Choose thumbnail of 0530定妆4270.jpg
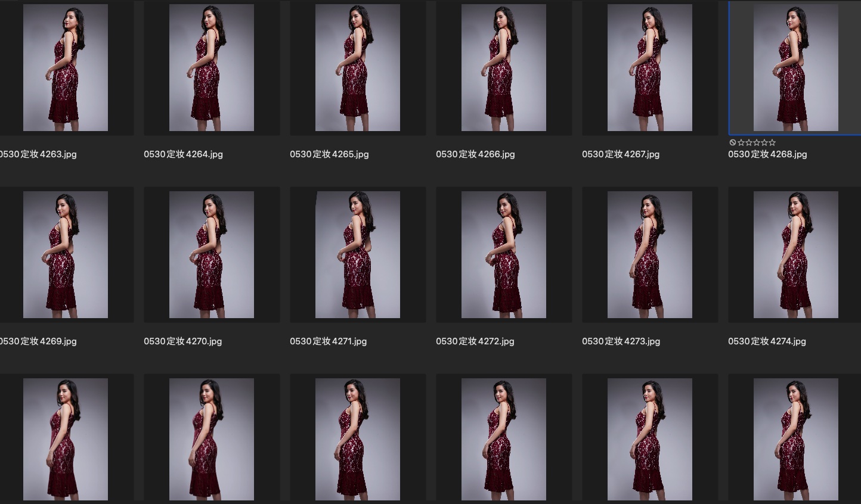Viewport: 861px width, 504px height. pos(212,254)
